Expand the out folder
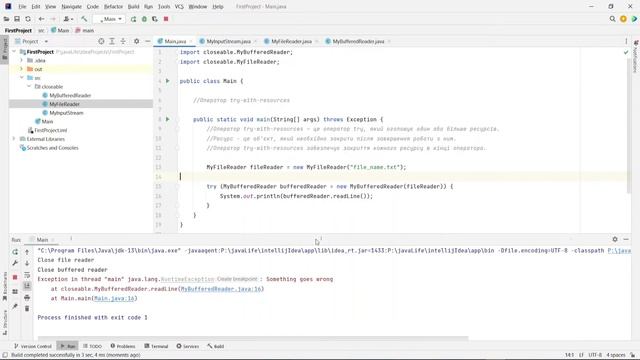 pos(22,69)
